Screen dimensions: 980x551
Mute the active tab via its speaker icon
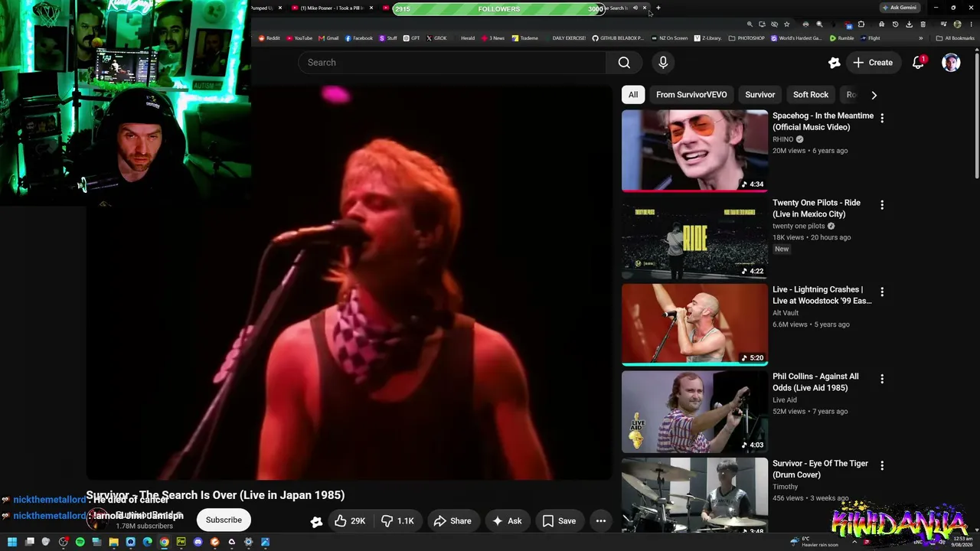pos(635,8)
